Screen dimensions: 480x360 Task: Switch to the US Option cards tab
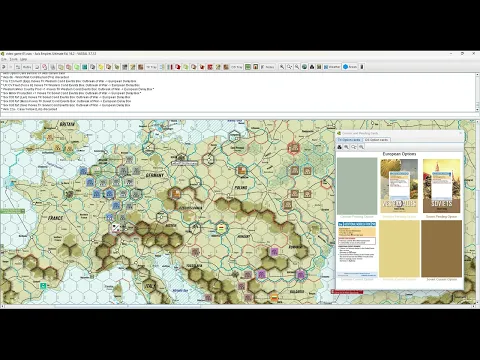376,140
